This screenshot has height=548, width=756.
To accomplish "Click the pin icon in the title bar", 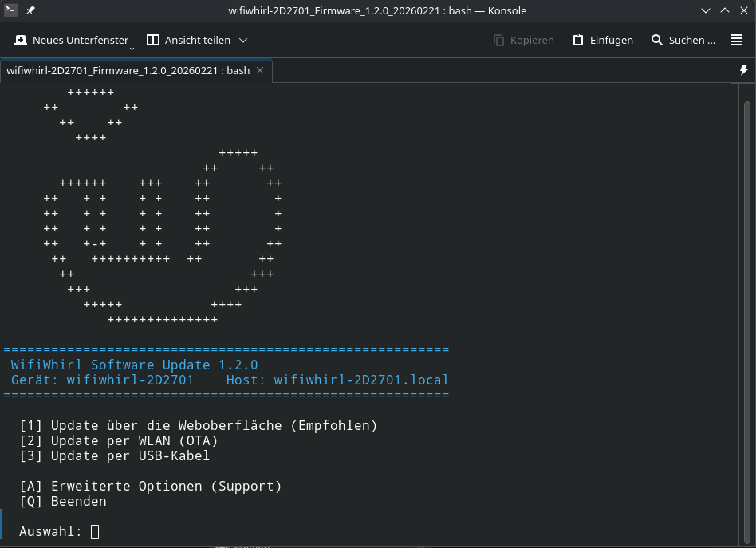I will [x=30, y=11].
